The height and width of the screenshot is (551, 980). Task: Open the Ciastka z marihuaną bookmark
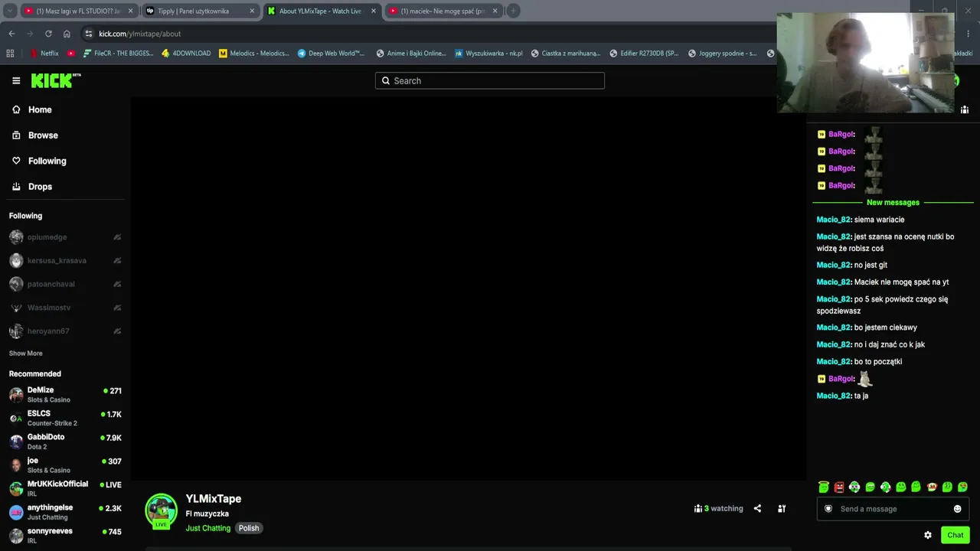coord(566,54)
